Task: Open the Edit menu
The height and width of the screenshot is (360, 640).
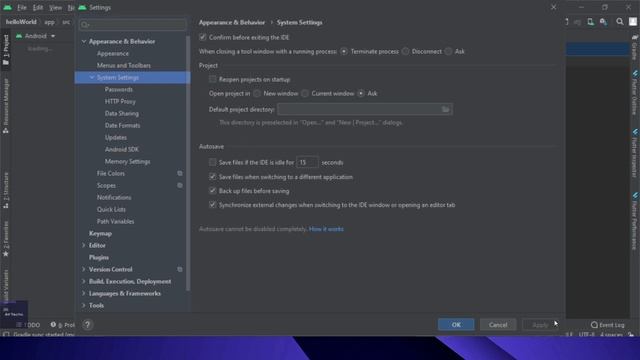Action: pyautogui.click(x=38, y=7)
